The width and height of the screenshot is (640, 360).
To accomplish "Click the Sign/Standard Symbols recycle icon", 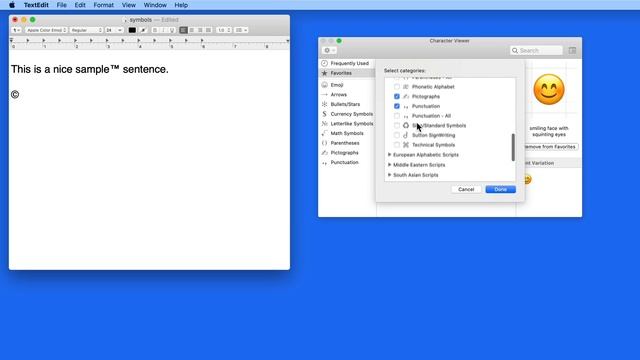I will (406, 125).
